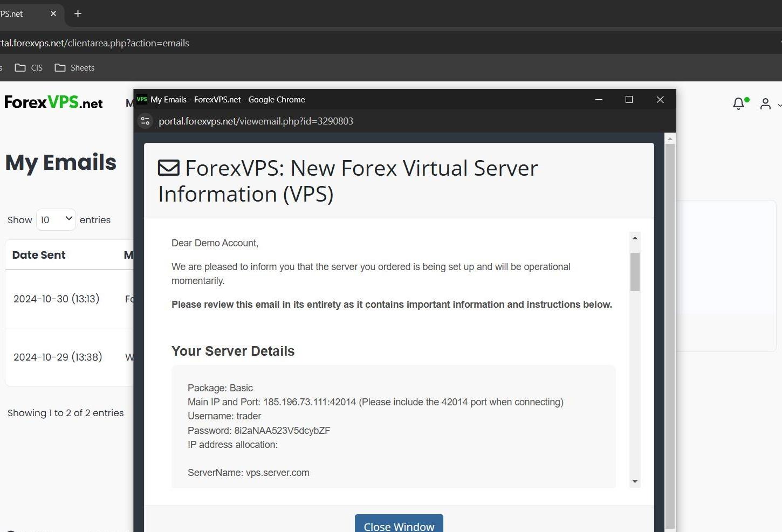
Task: Click the popup window vertical scrollbar thumb
Action: [x=670, y=336]
